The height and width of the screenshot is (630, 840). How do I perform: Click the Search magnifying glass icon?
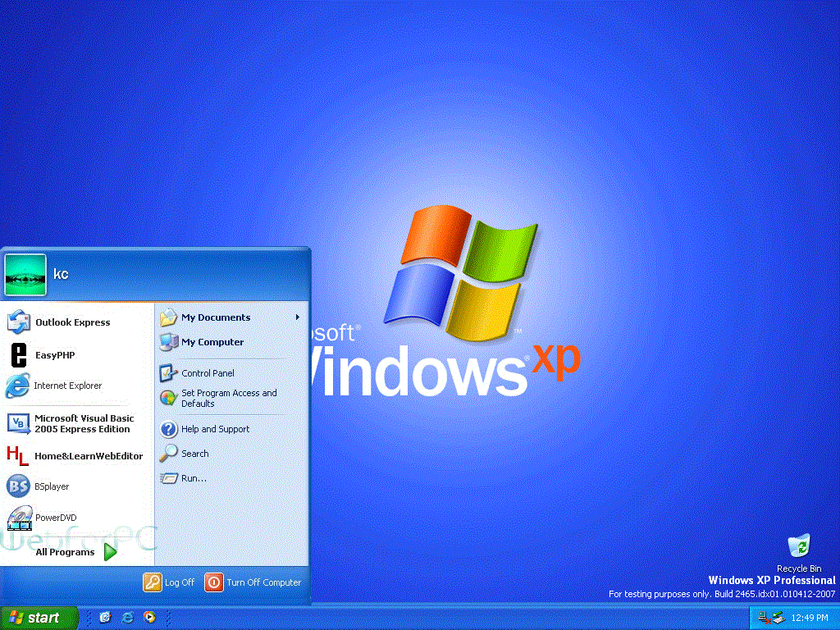tap(168, 453)
